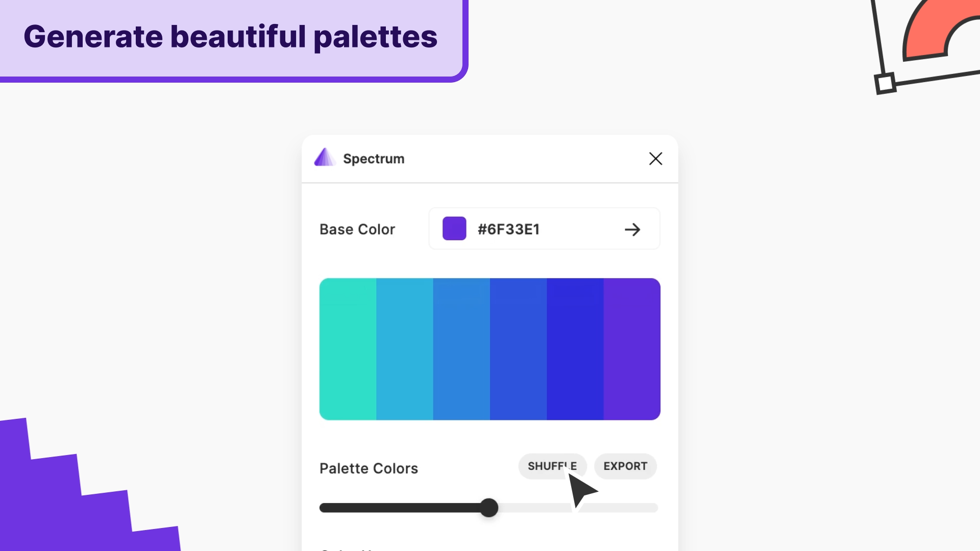Click the Palette Colors label
This screenshot has width=980, height=551.
point(369,468)
